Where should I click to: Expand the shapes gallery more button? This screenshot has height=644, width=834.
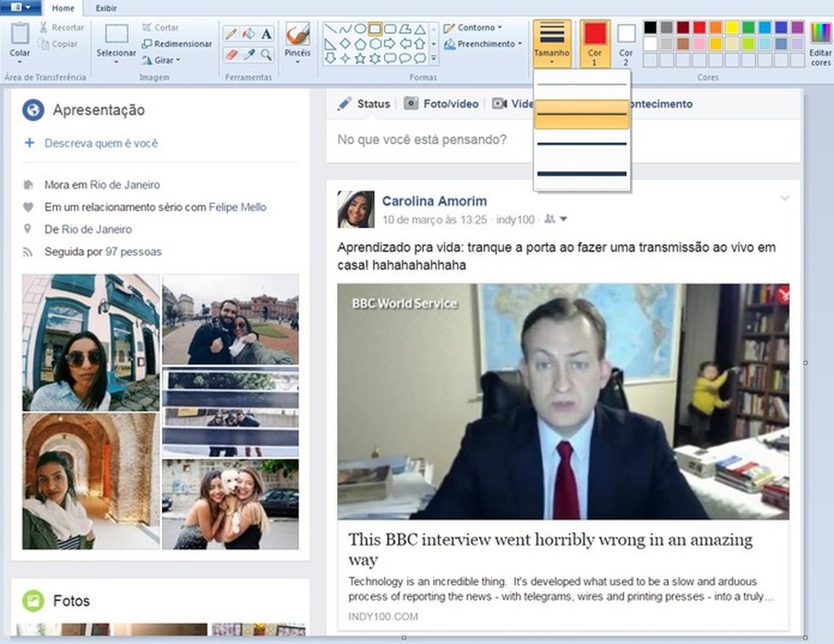434,58
